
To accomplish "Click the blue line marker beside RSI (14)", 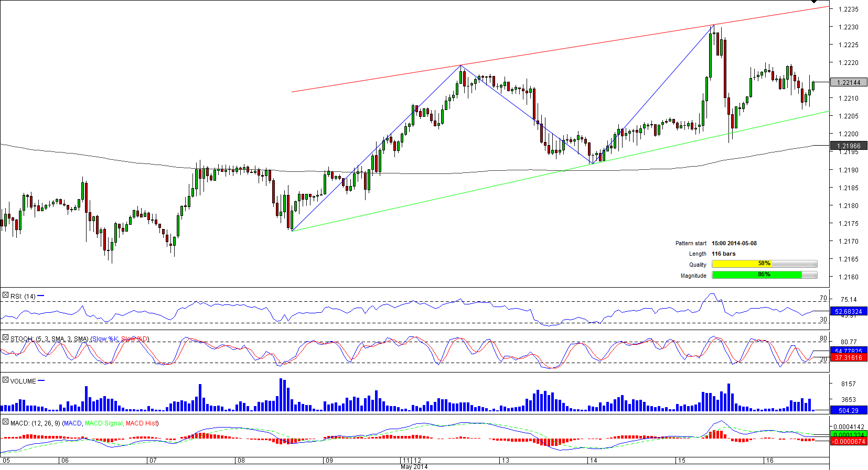I will (x=41, y=296).
